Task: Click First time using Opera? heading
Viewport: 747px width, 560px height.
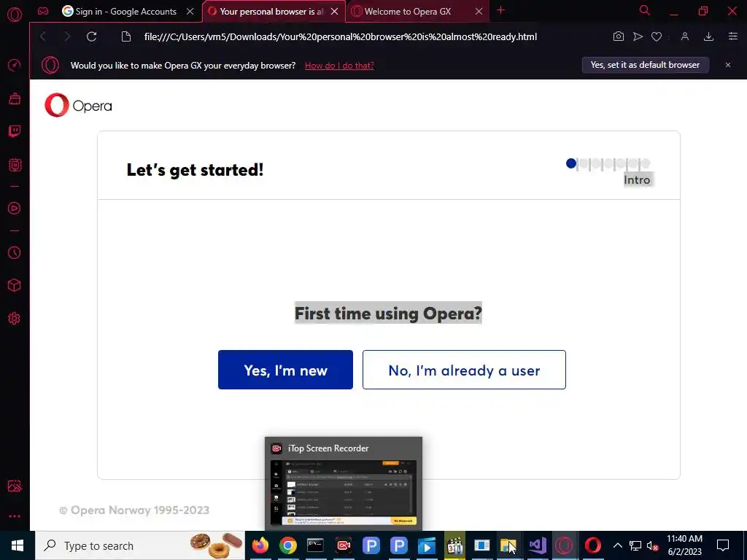Action: [x=388, y=314]
